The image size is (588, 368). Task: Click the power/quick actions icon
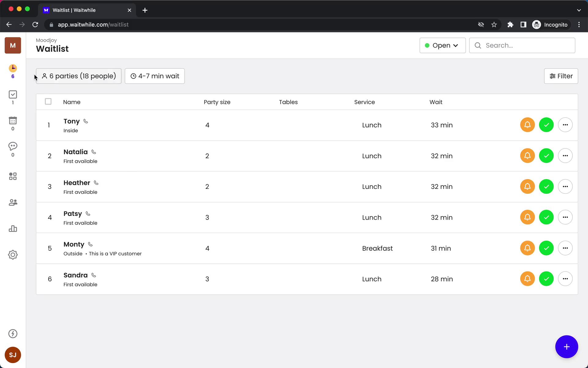click(x=13, y=333)
